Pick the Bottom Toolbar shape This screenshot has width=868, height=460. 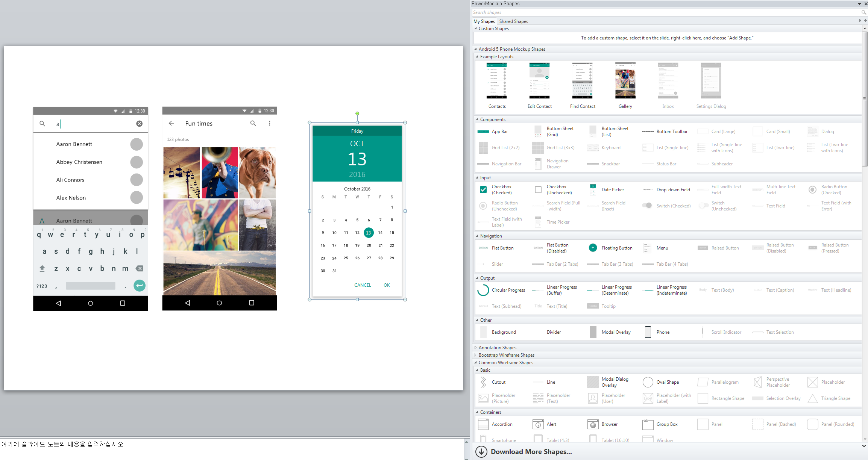click(666, 132)
